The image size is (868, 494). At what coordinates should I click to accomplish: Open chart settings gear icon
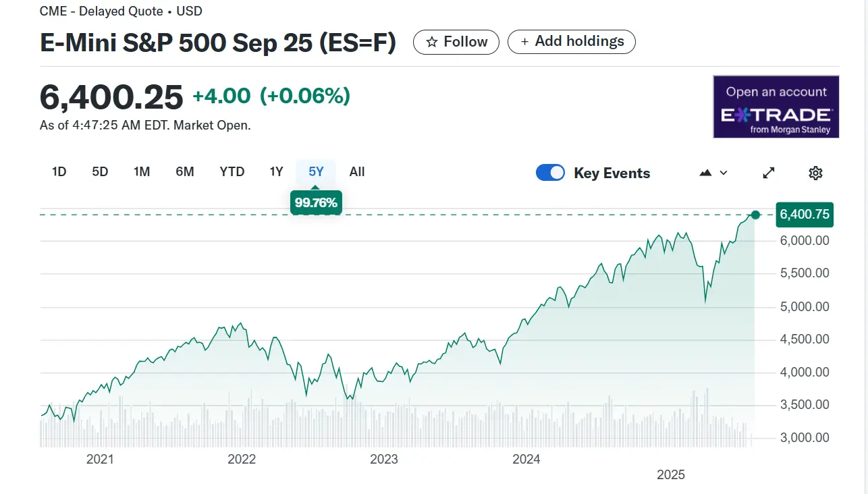coord(815,173)
